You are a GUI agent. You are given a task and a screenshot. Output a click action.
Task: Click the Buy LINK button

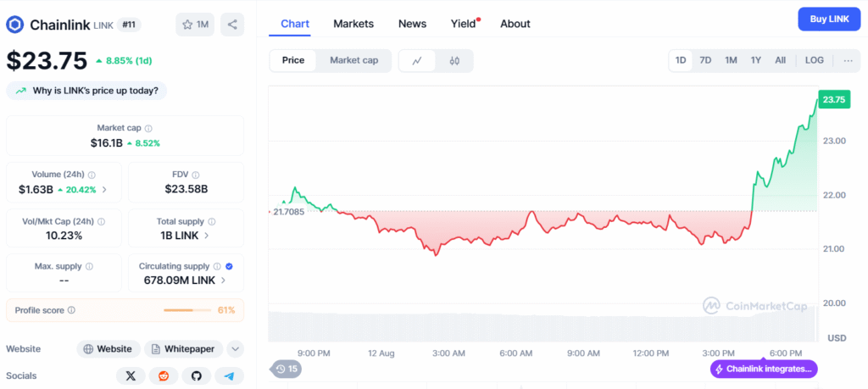[829, 19]
